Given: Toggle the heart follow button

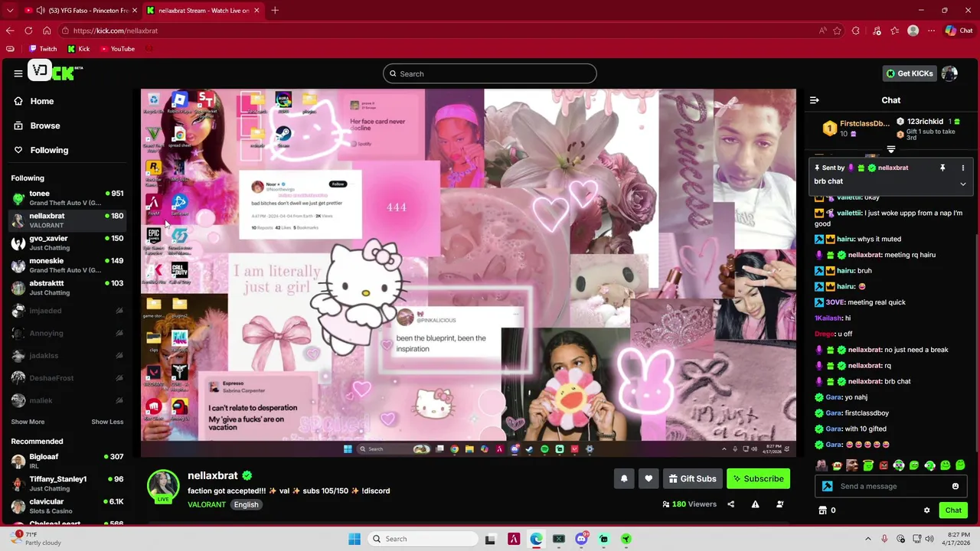Looking at the screenshot, I should point(648,479).
